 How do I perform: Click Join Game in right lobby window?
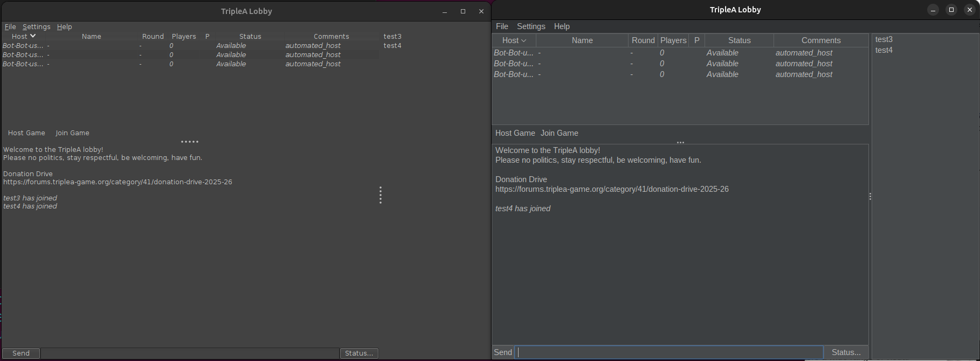coord(559,133)
